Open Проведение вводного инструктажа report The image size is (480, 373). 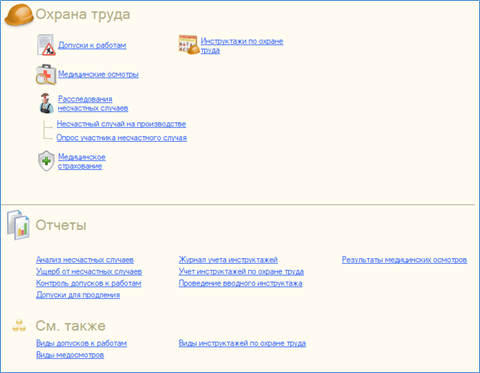(x=241, y=283)
